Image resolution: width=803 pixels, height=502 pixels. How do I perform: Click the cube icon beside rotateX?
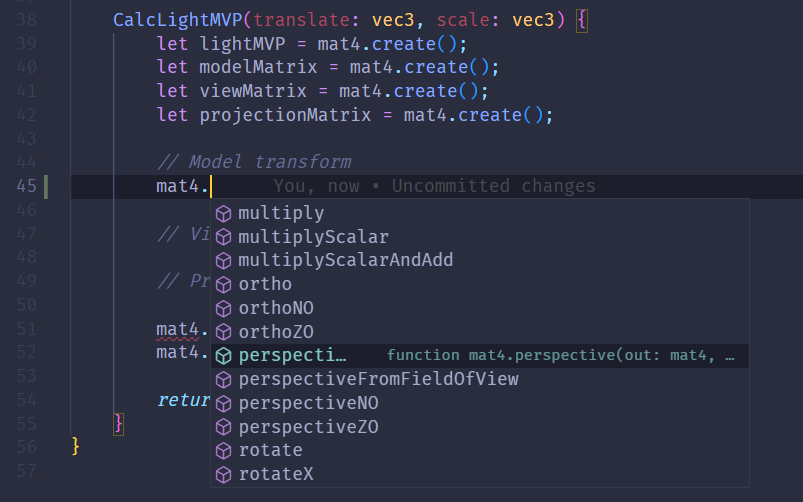coord(223,475)
